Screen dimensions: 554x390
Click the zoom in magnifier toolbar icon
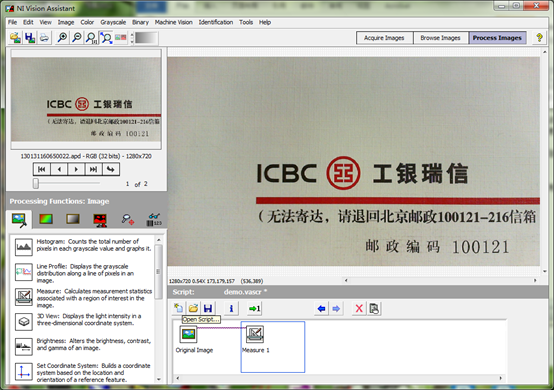pos(62,37)
